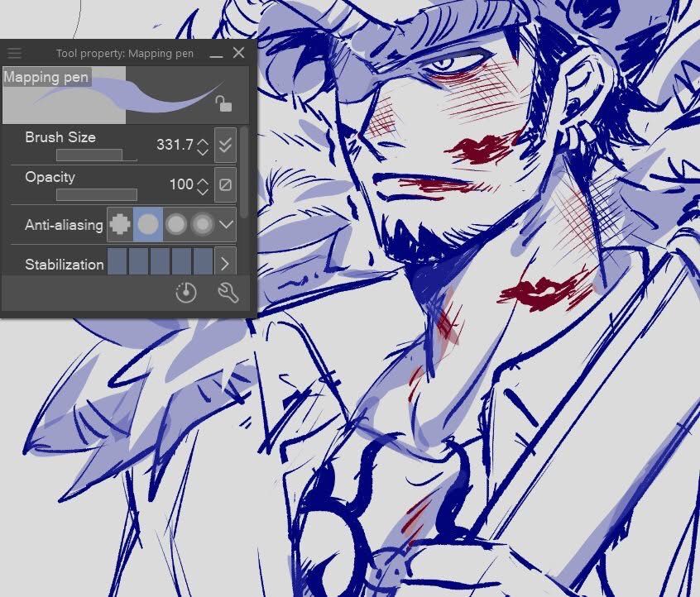
Task: Close the Tool property panel
Action: 239,53
